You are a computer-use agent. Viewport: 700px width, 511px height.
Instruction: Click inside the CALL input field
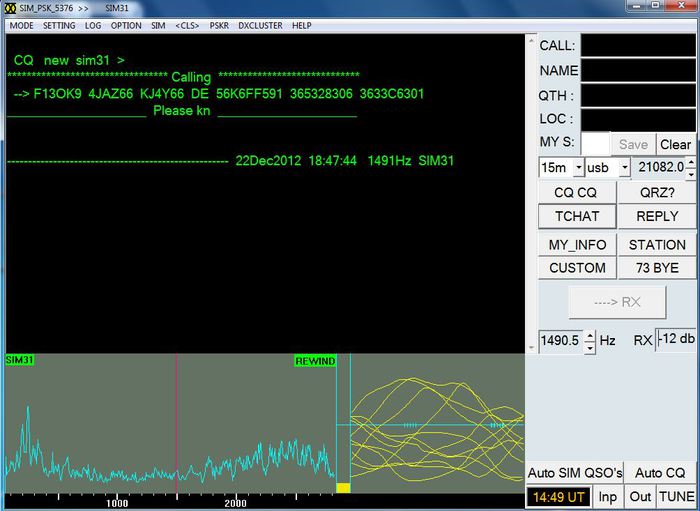tap(638, 45)
